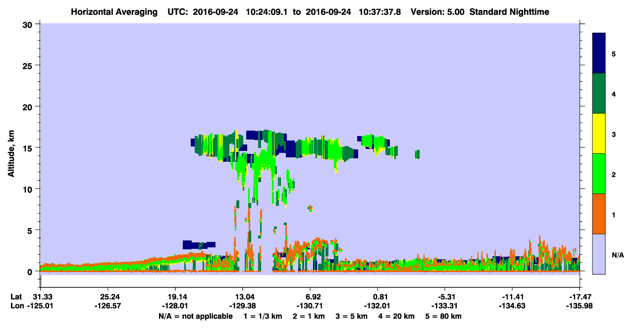Click the yellow color bar segment labeled 3
Image resolution: width=644 pixels, height=330 pixels.
pyautogui.click(x=599, y=134)
